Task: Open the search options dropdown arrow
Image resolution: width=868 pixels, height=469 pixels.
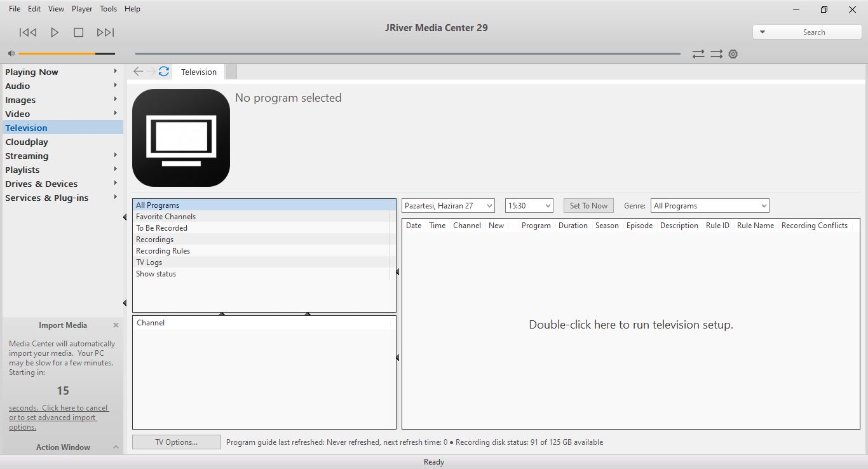Action: click(x=763, y=32)
